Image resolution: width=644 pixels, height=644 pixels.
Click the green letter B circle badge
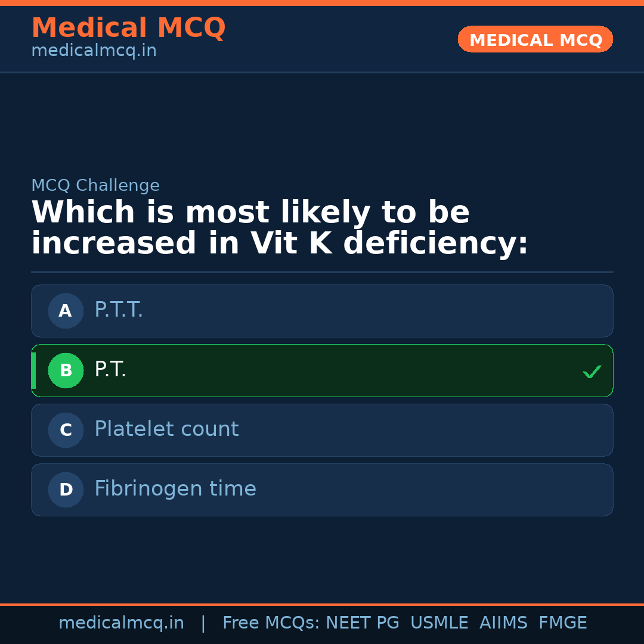66,370
